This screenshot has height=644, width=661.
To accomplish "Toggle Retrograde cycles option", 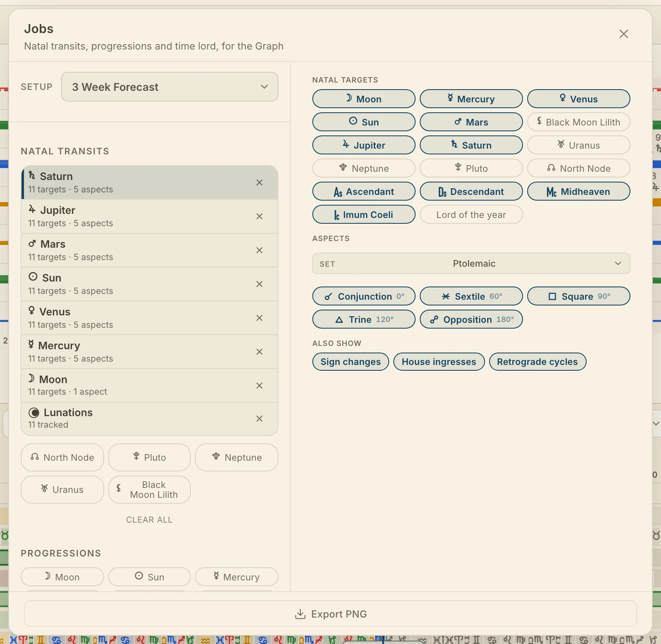I will tap(537, 362).
